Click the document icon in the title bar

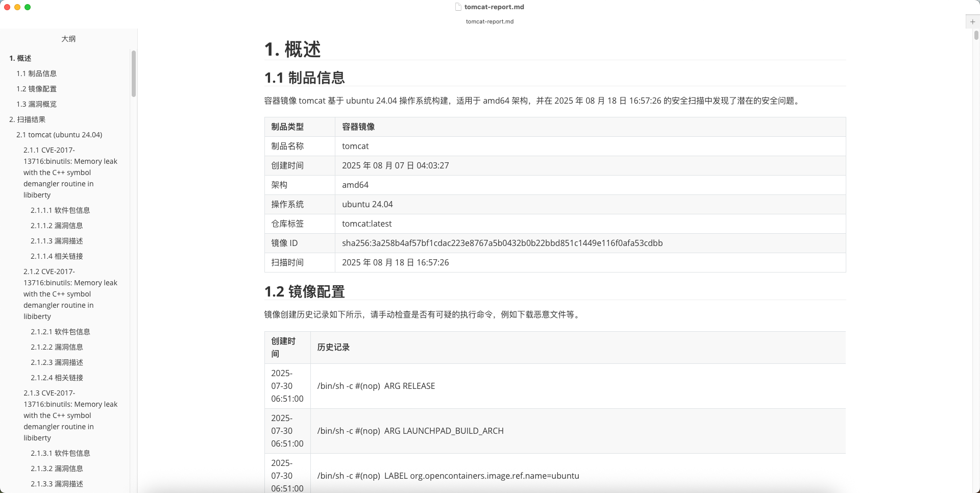coord(458,7)
